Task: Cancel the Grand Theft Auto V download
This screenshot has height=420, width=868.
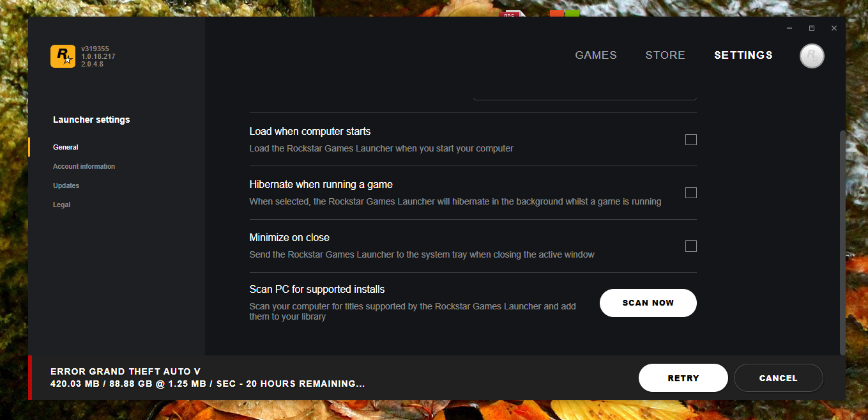Action: coord(778,378)
